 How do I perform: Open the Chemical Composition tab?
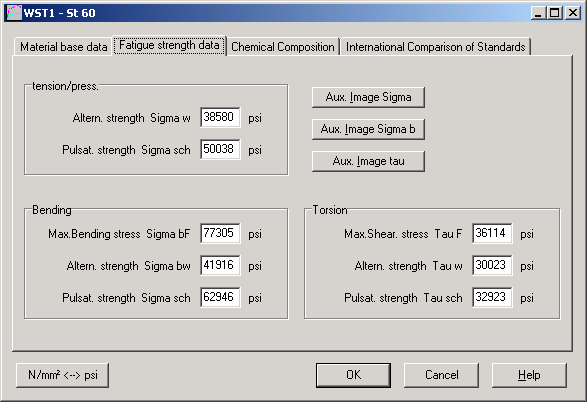pyautogui.click(x=283, y=47)
